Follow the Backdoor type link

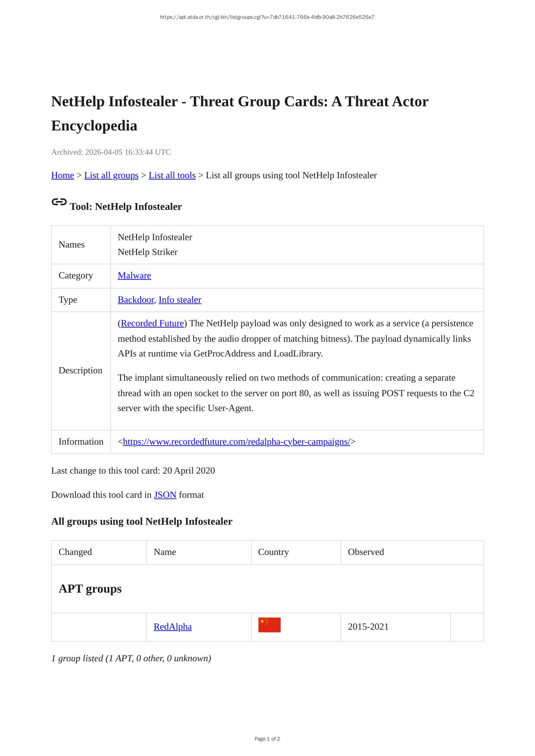pyautogui.click(x=136, y=300)
